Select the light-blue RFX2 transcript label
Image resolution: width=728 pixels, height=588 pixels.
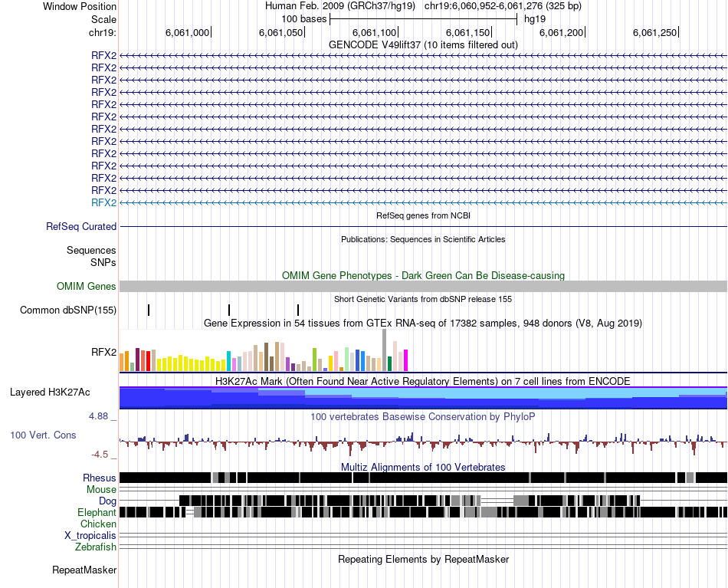[103, 202]
